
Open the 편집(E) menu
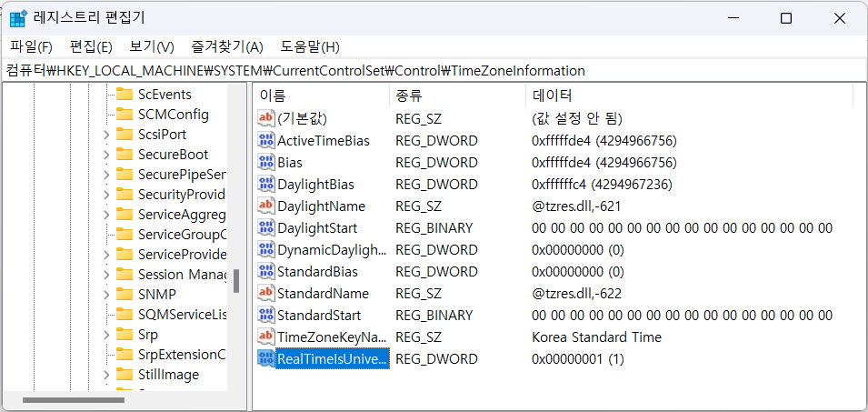point(91,47)
